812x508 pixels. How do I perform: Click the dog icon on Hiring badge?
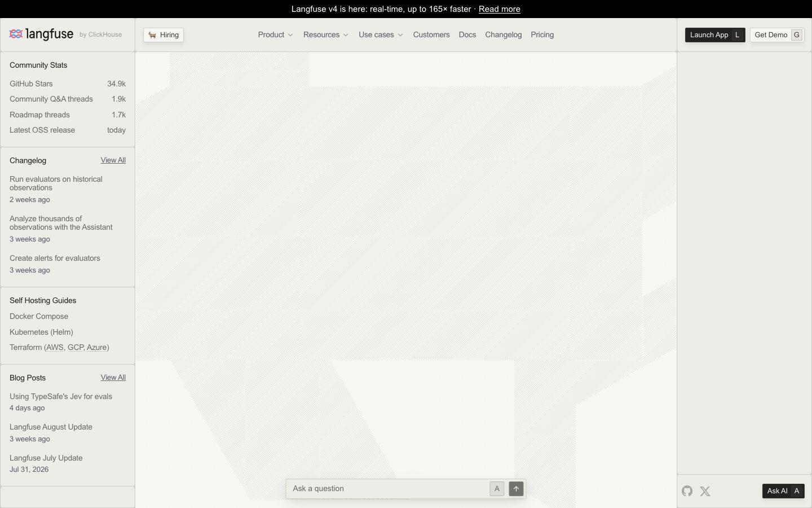[152, 35]
